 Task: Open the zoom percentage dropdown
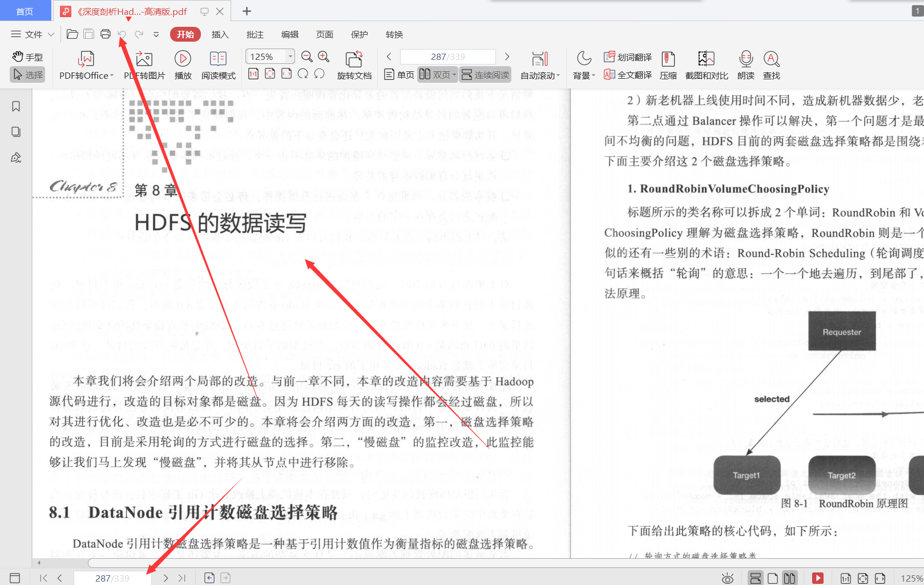[x=290, y=57]
